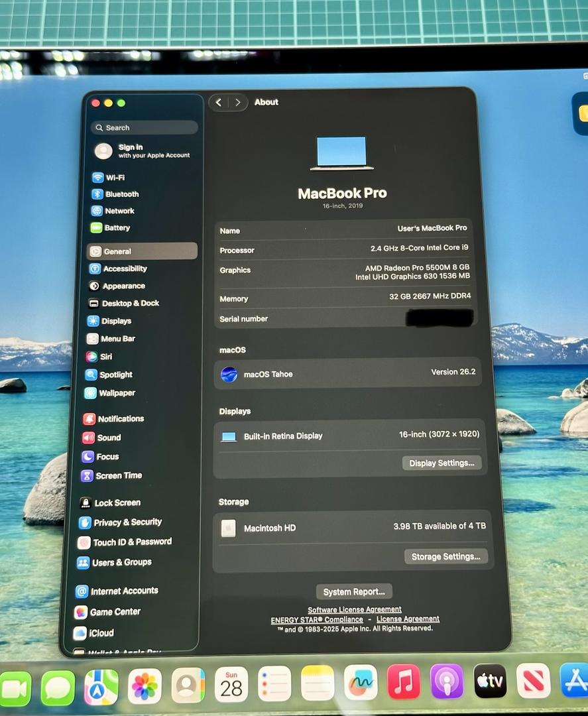Open News from the Dock
This screenshot has height=716, width=588.
533,680
